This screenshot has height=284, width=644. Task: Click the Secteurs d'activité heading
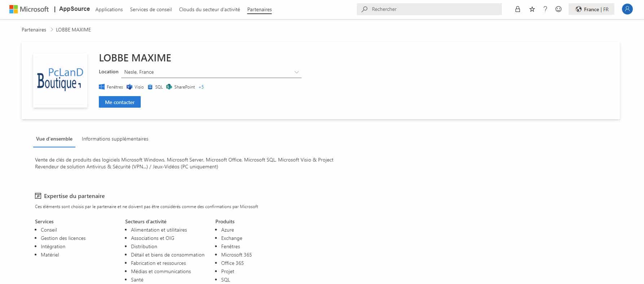pyautogui.click(x=146, y=221)
